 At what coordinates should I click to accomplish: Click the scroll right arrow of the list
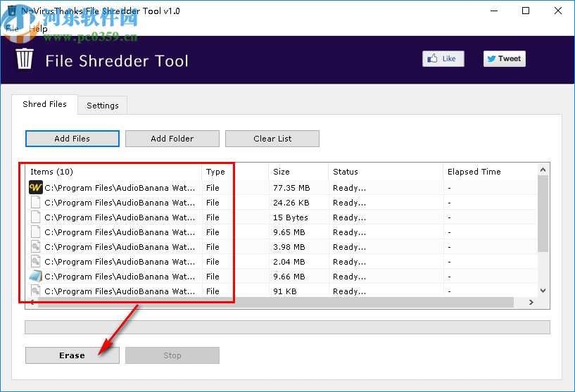pos(531,302)
